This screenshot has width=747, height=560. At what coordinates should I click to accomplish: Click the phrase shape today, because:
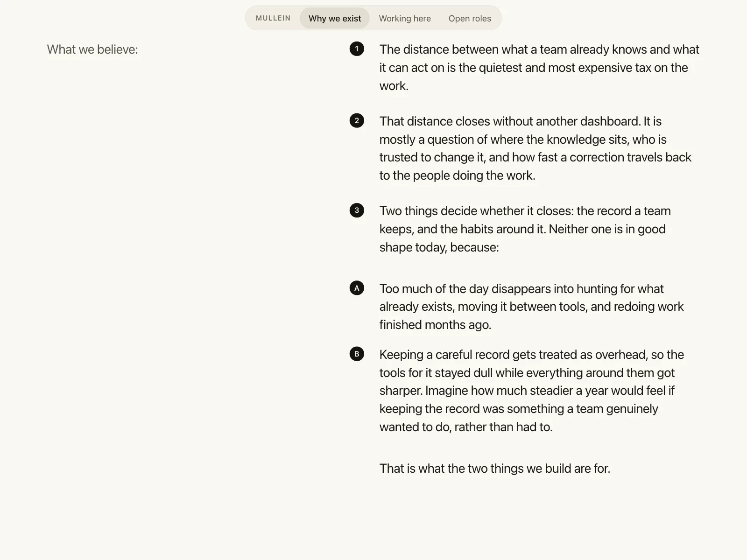point(439,247)
